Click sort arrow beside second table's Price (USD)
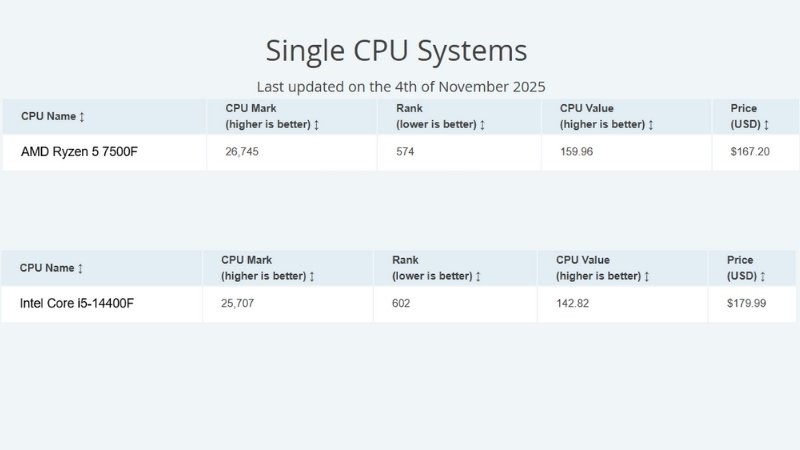The width and height of the screenshot is (800, 450). [763, 276]
